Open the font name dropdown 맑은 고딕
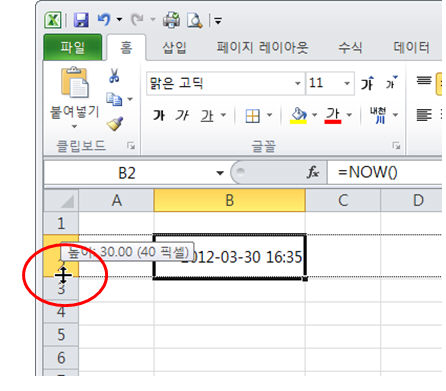446x391 pixels. tap(225, 83)
